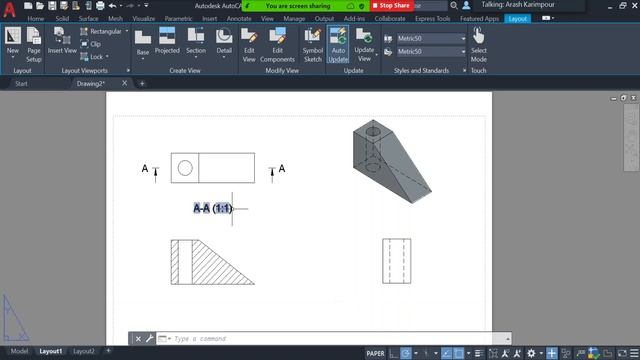
Task: Click the user account sign-in icon
Action: click(466, 6)
